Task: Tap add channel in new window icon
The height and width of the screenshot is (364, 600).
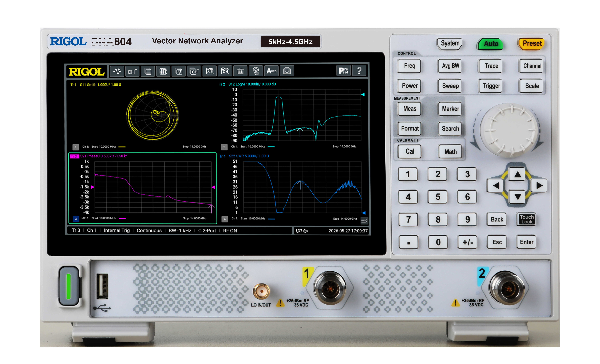Action: point(194,71)
